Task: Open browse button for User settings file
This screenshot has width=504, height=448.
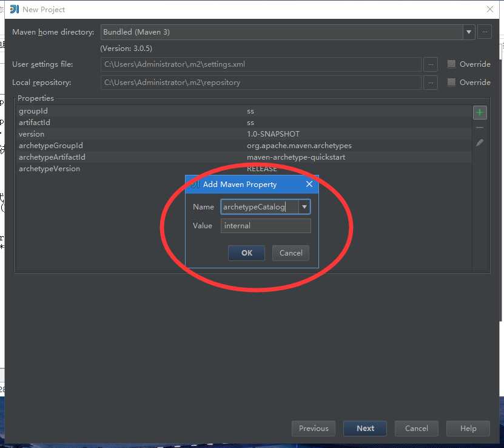Action: [431, 64]
